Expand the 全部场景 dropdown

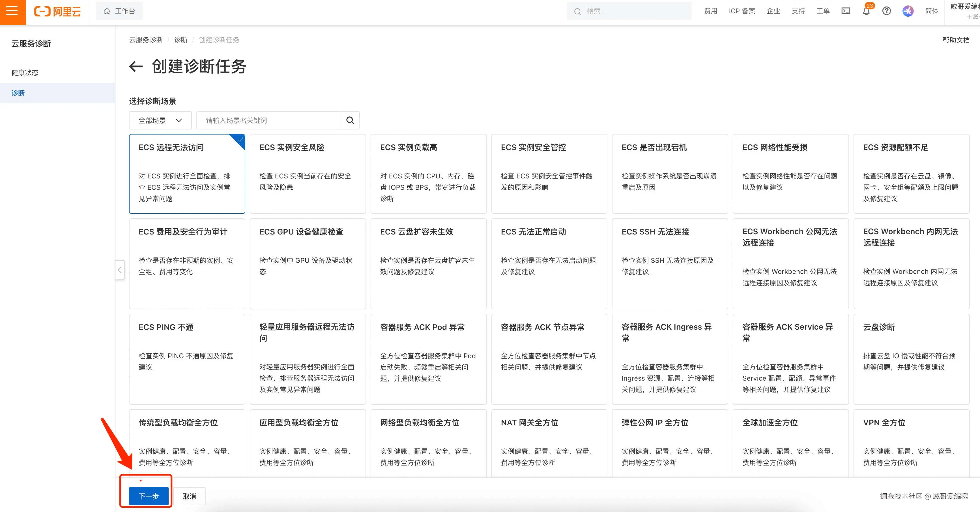coord(160,120)
